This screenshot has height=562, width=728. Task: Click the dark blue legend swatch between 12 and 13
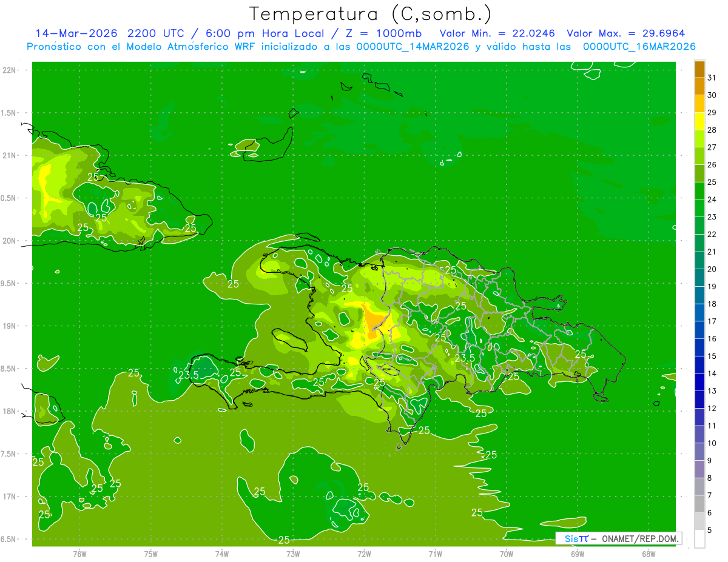coord(699,400)
